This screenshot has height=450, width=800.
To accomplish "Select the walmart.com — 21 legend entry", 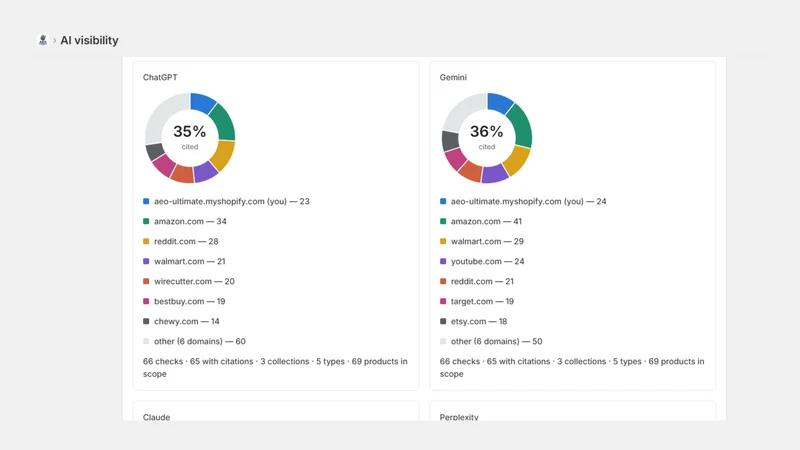I will pos(190,261).
